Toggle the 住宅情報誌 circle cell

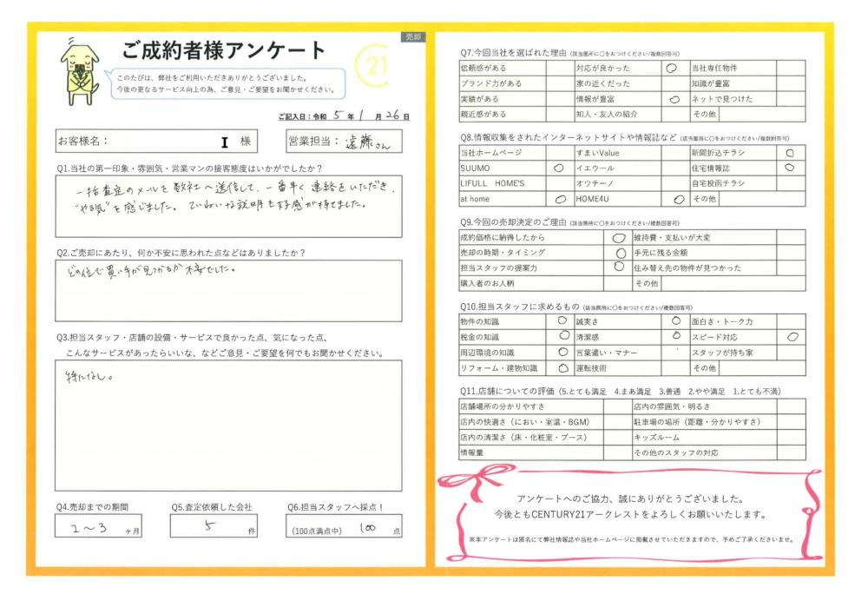790,167
